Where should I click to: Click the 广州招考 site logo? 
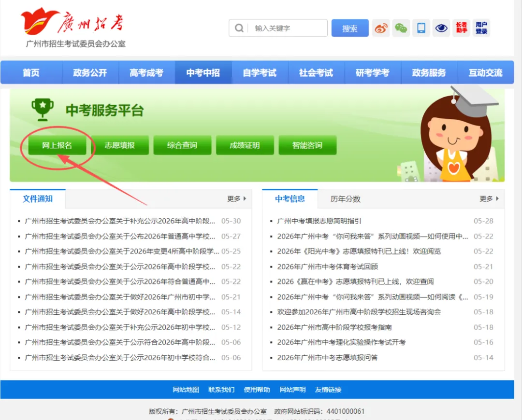(73, 27)
